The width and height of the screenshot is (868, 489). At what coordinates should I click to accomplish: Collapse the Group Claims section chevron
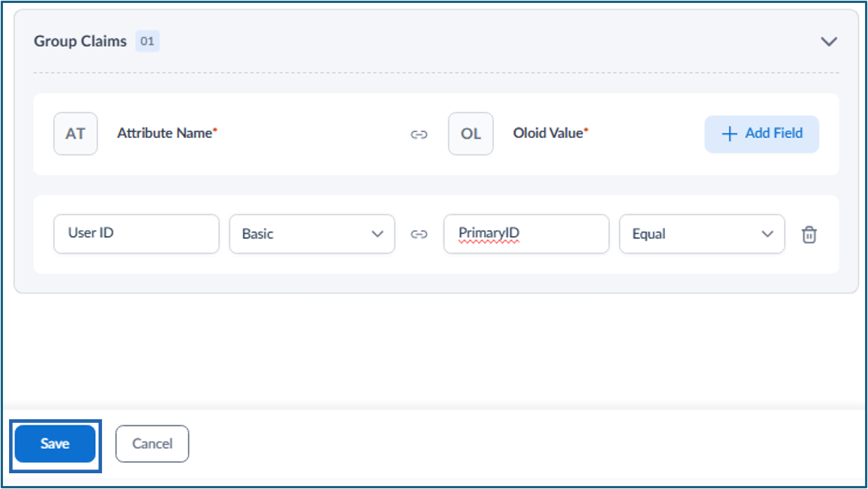point(829,41)
